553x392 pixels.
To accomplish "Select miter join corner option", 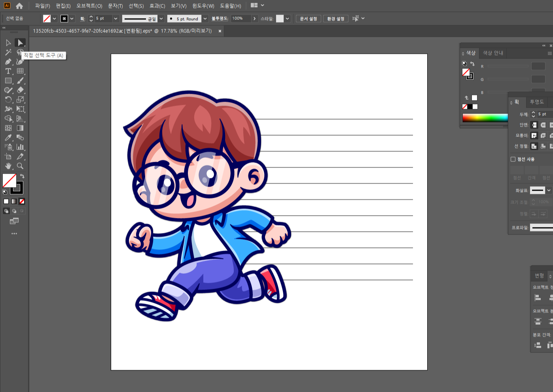I will pos(534,136).
